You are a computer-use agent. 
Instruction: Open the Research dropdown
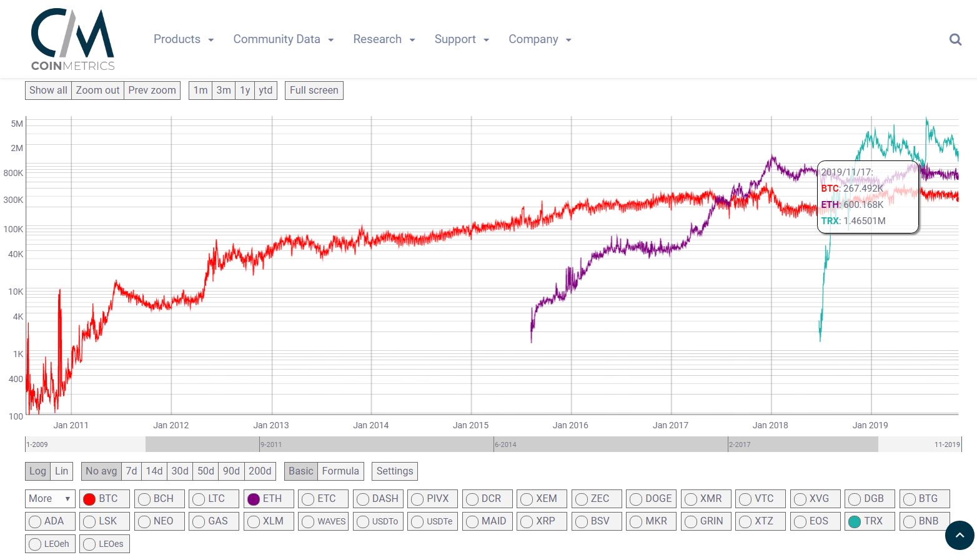pyautogui.click(x=384, y=39)
